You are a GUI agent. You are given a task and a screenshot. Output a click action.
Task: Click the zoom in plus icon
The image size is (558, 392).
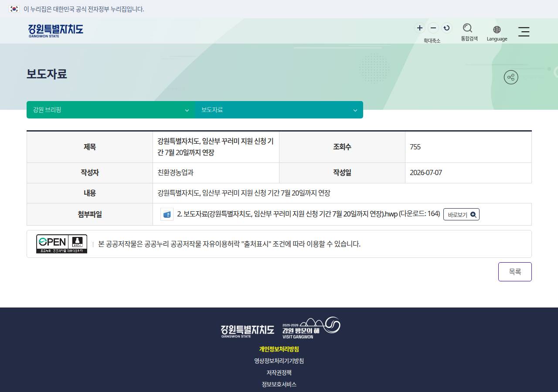click(x=419, y=28)
